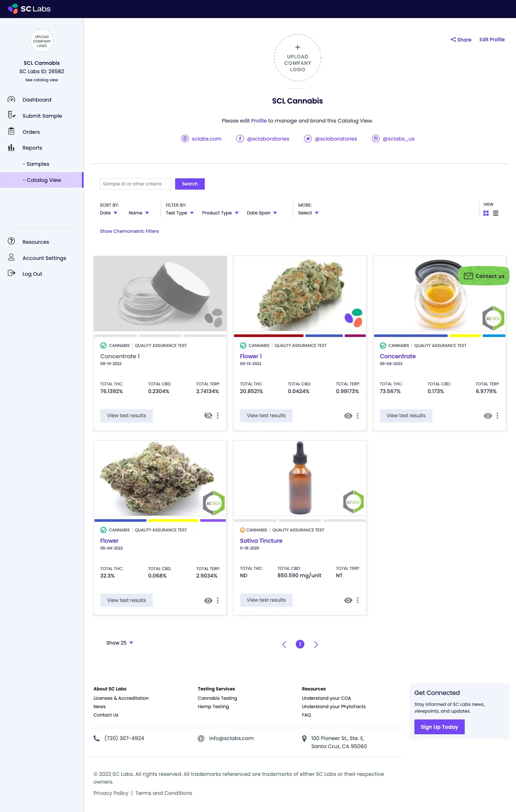This screenshot has width=516, height=812.
Task: Open Dashboard from the sidebar
Action: coord(37,100)
